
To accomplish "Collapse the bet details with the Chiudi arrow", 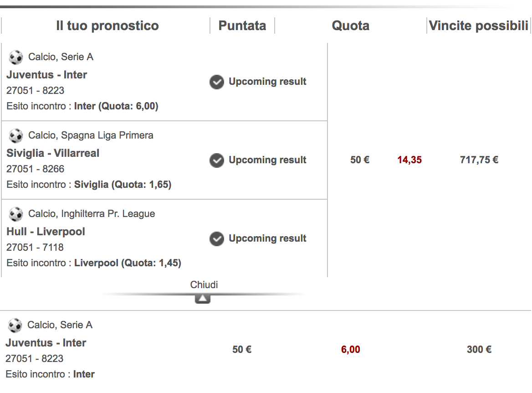I will [x=203, y=299].
